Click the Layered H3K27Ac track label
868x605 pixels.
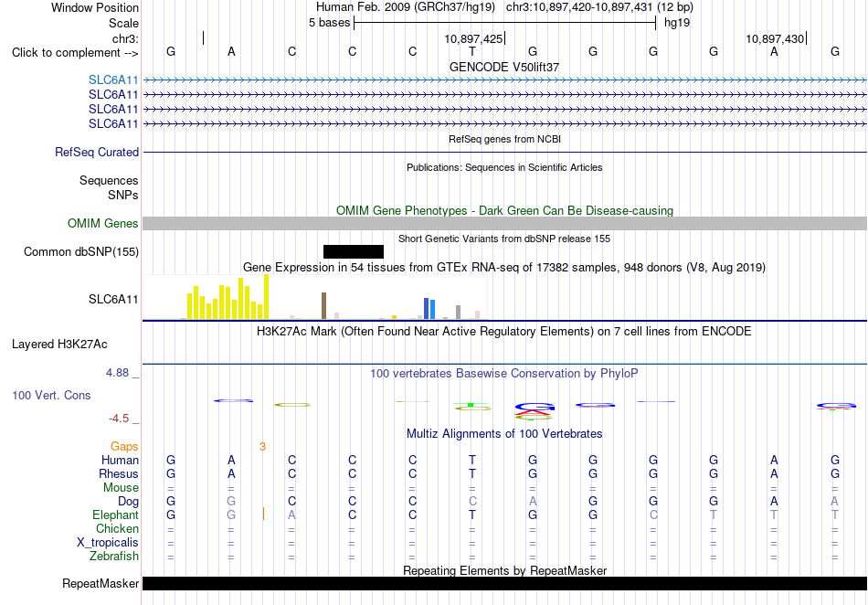click(x=59, y=345)
